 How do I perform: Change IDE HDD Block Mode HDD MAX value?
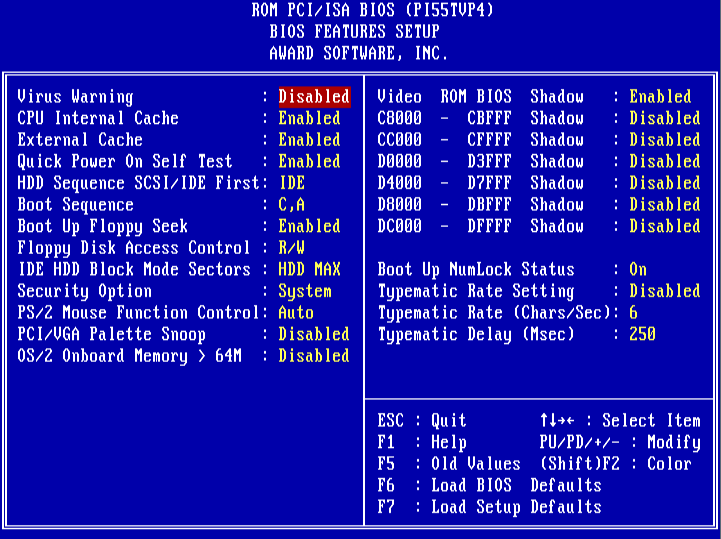309,270
